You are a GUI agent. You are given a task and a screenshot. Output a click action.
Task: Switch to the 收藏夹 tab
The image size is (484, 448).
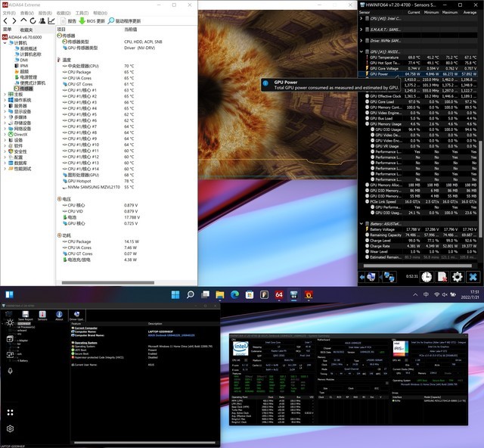(26, 30)
